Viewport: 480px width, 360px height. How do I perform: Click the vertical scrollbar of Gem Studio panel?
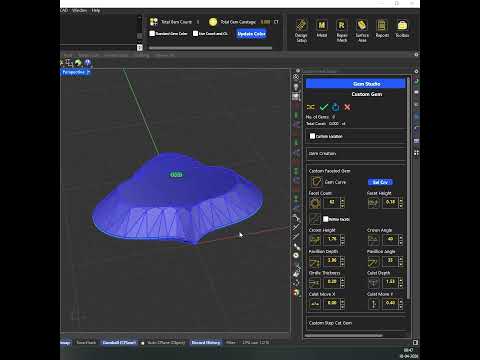[408, 187]
